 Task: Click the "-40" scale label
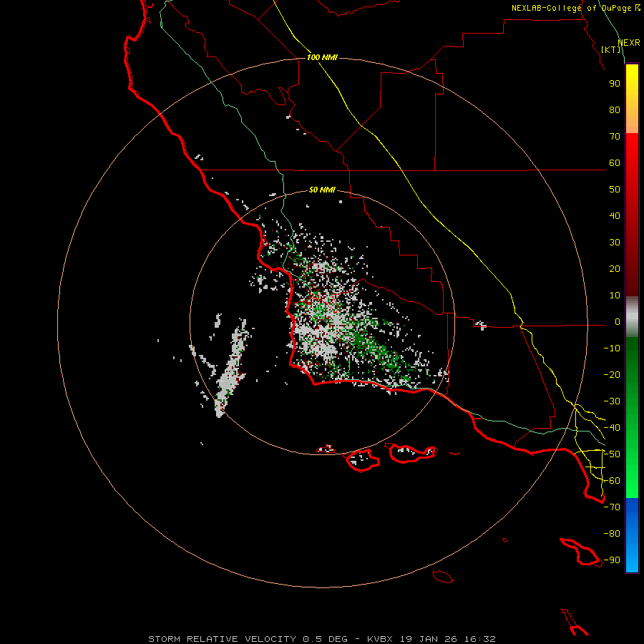point(612,428)
